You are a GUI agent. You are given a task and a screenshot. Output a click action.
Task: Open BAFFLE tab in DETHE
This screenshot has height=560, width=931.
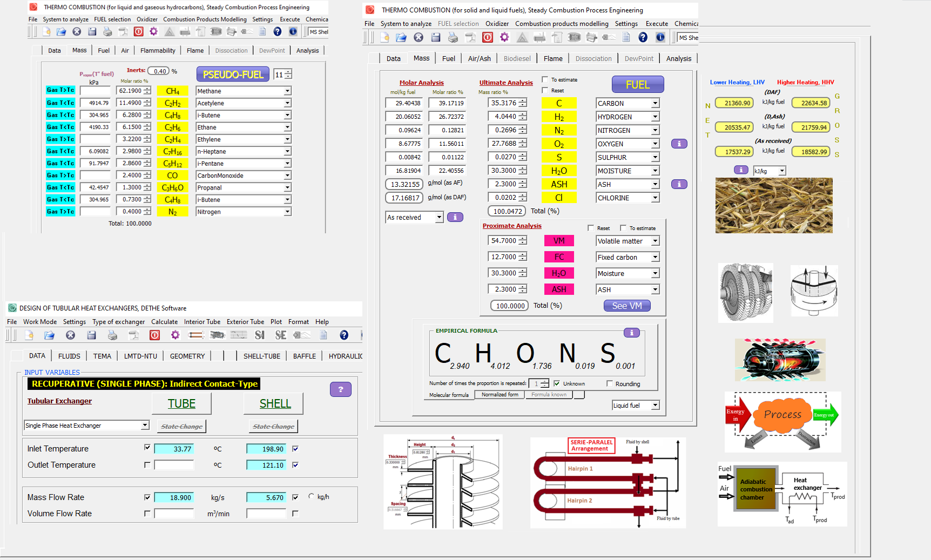pyautogui.click(x=305, y=356)
